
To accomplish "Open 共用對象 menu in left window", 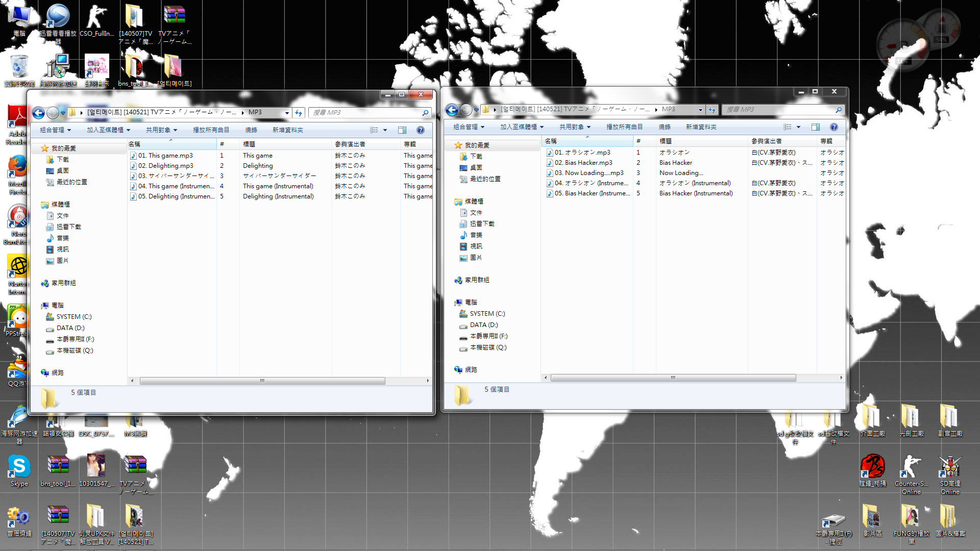I will (x=161, y=130).
